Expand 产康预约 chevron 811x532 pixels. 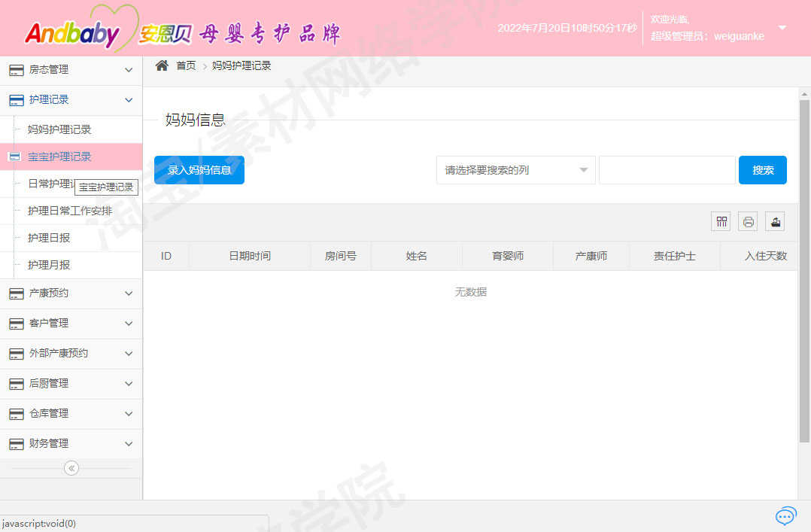pos(129,293)
